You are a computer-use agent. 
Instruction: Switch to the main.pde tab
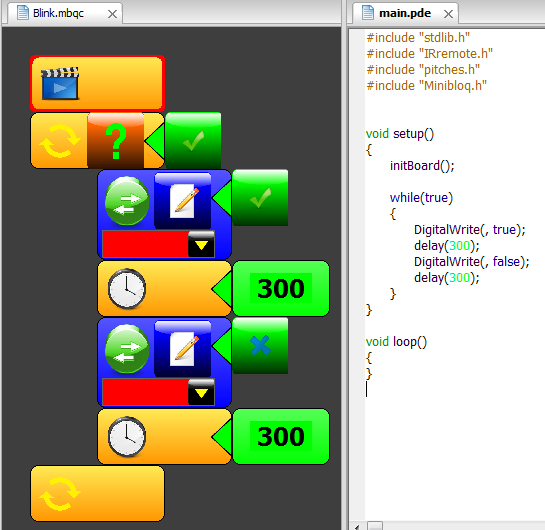click(x=405, y=13)
